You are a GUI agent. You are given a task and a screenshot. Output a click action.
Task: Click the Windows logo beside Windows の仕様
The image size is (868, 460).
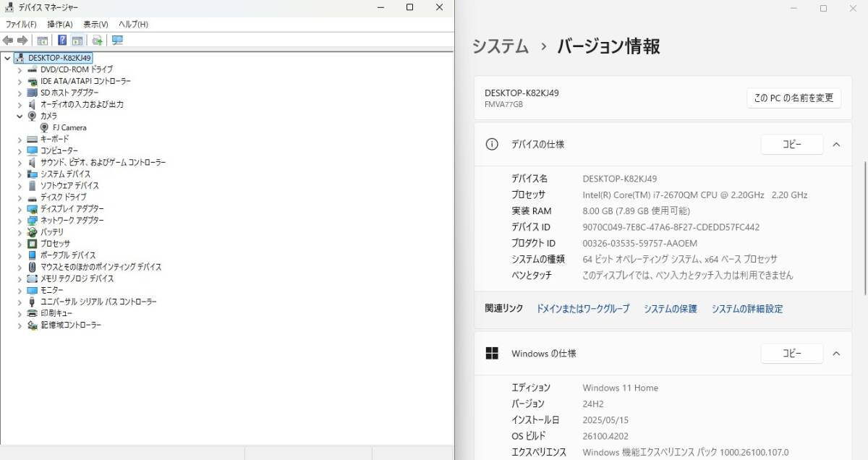(x=492, y=354)
